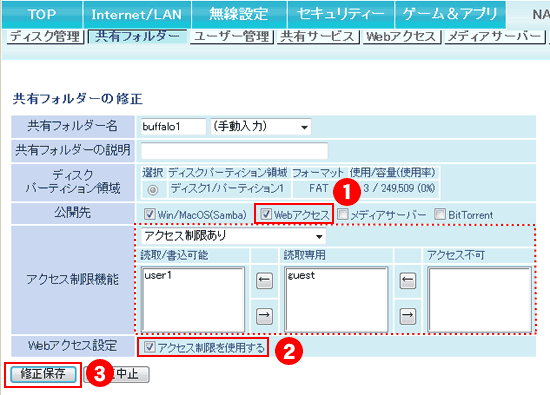Click the empty アクセス不可 list box
This screenshot has width=550, height=395.
(x=479, y=300)
